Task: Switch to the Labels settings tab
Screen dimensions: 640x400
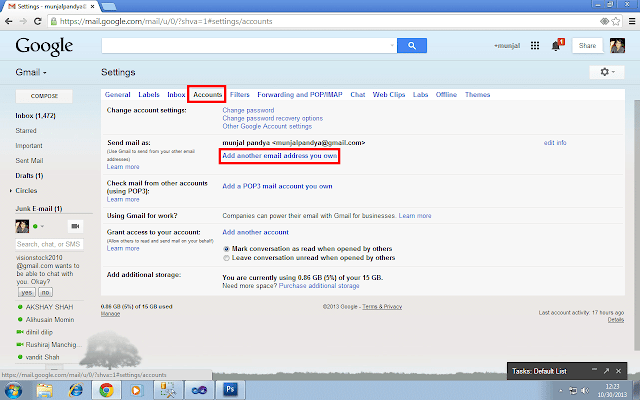Action: click(x=149, y=95)
